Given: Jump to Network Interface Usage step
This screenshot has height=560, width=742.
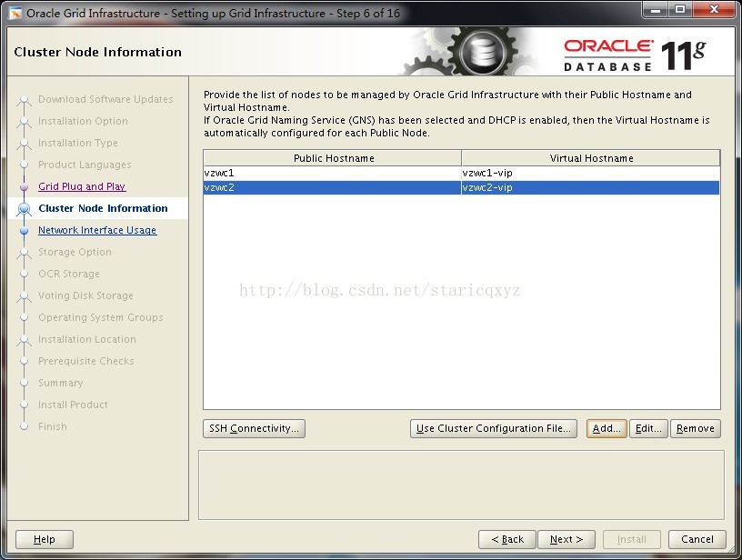Looking at the screenshot, I should coord(97,230).
